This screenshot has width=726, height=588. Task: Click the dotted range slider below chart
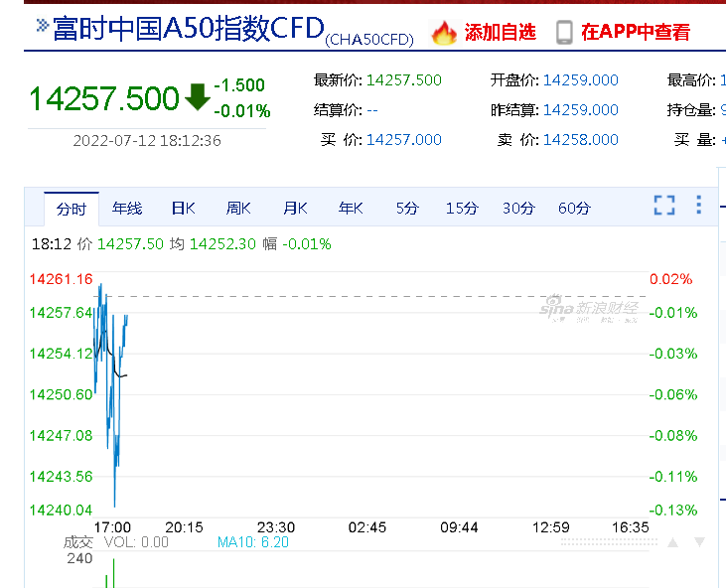(x=609, y=541)
